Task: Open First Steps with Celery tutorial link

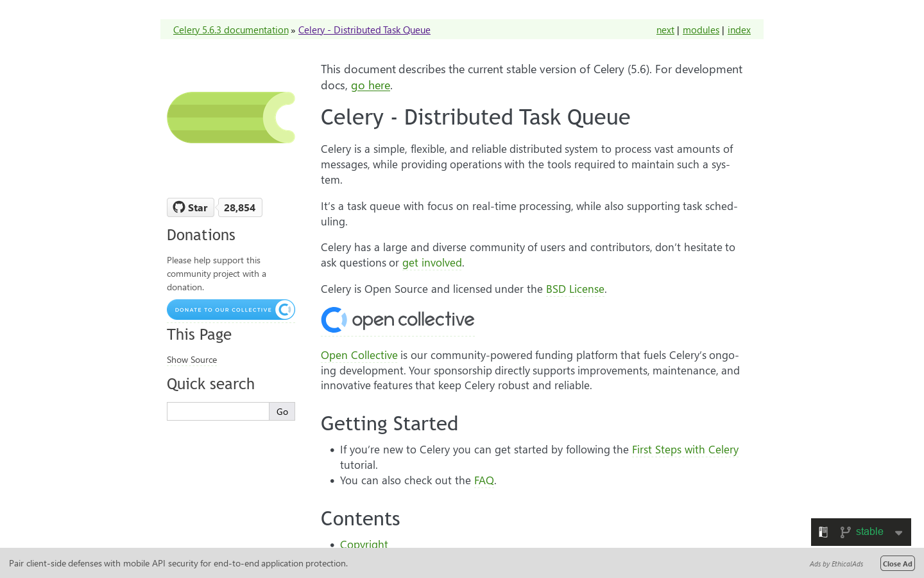Action: [x=685, y=450]
